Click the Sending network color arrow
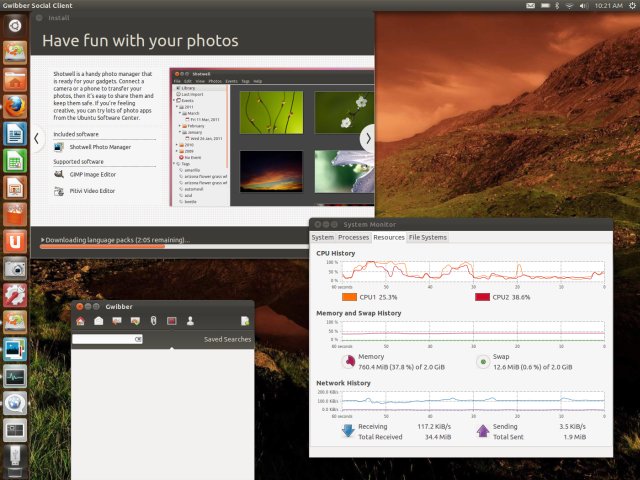The height and width of the screenshot is (480, 640). (483, 431)
